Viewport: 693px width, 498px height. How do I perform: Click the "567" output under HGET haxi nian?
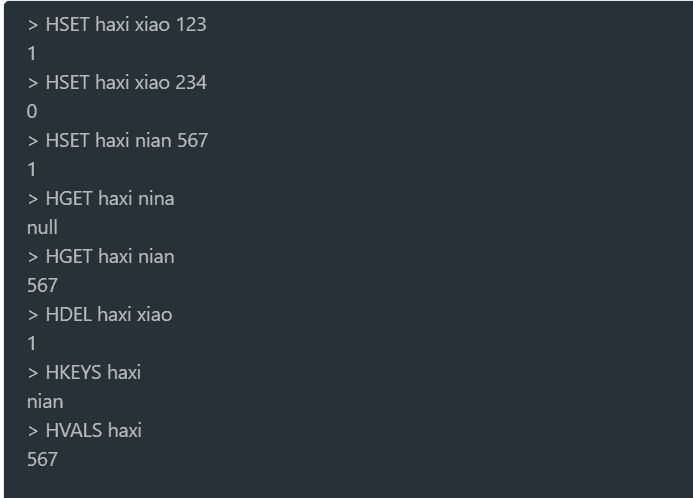[42, 286]
